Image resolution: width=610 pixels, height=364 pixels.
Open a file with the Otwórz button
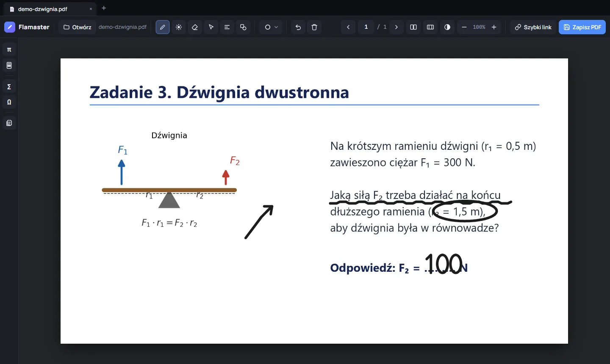point(77,27)
